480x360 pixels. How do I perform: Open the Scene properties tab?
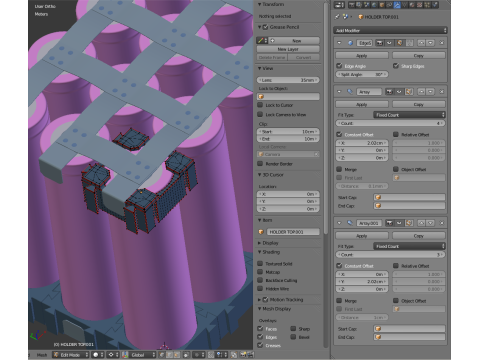click(367, 5)
